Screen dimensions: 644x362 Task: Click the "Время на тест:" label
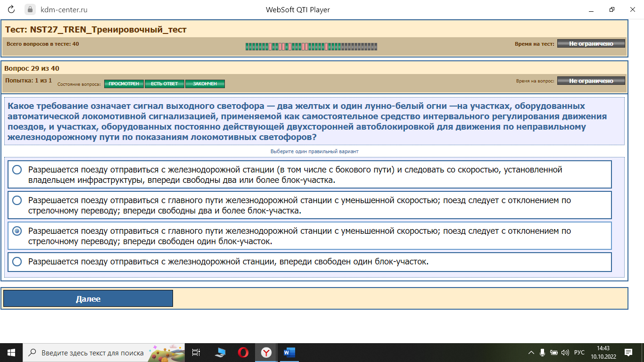coord(535,44)
